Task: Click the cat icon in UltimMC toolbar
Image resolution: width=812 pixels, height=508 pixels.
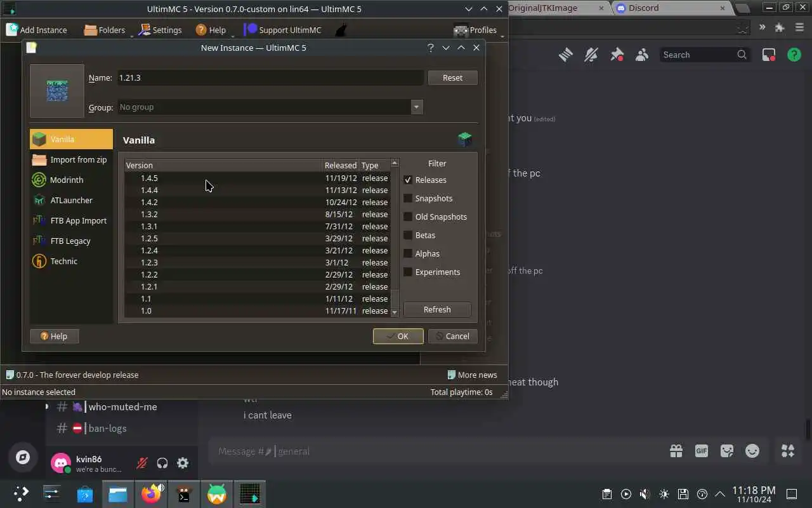Action: [341, 30]
